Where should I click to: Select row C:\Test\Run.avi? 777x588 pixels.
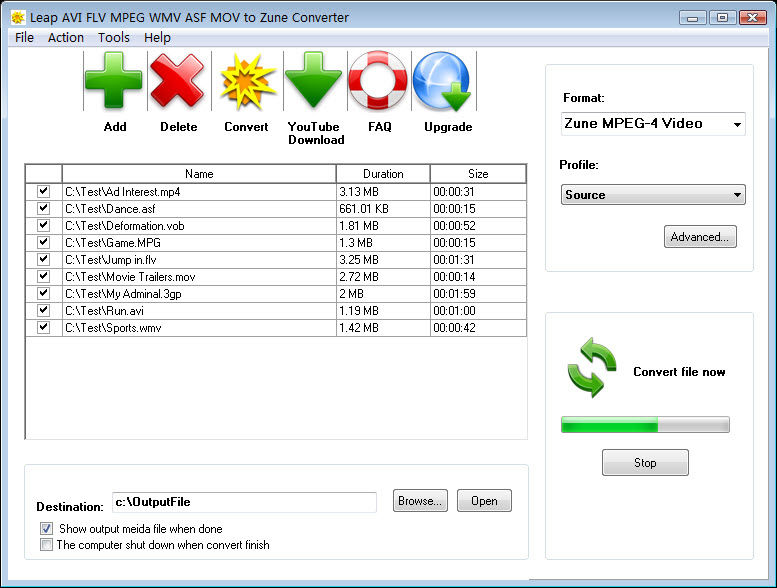click(x=276, y=311)
